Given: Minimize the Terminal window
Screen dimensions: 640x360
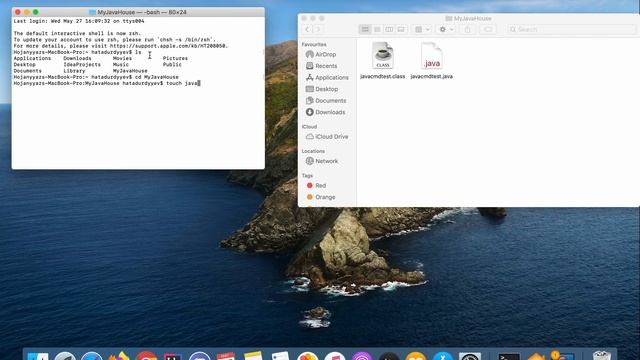Looking at the screenshot, I should [x=27, y=12].
